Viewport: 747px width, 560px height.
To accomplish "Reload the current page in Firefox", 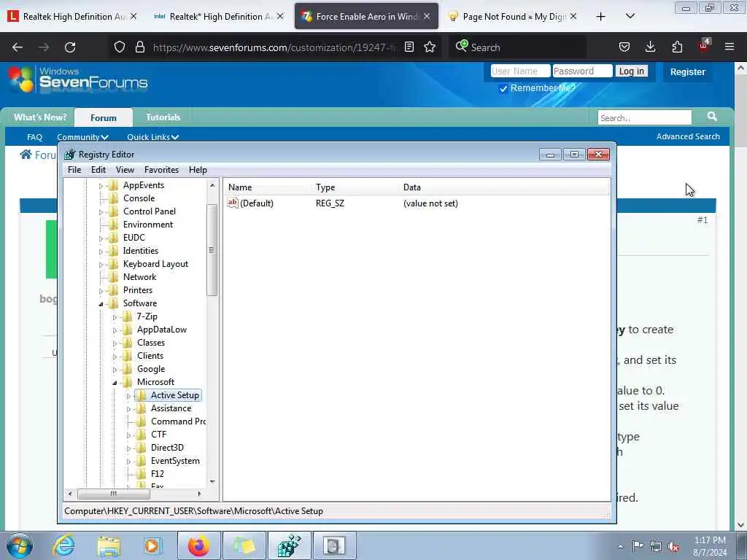I will pyautogui.click(x=70, y=47).
